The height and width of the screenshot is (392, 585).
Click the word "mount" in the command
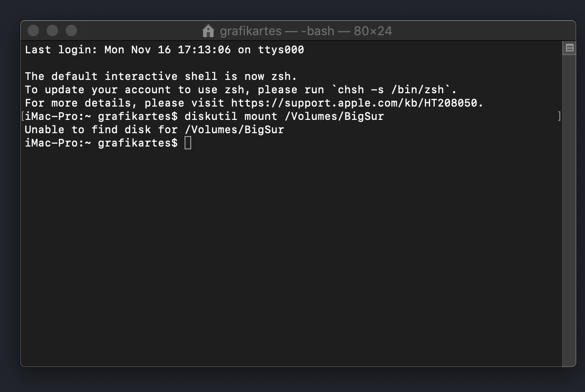261,116
